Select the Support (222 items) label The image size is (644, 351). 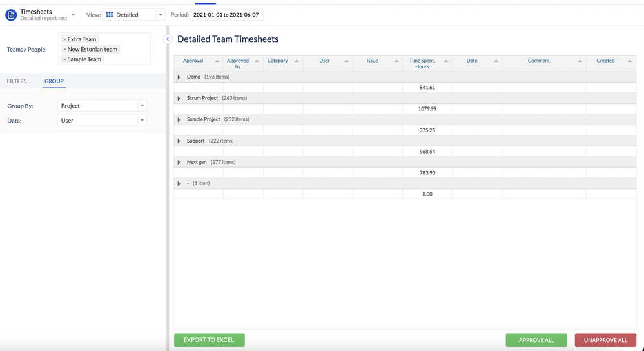click(x=210, y=141)
